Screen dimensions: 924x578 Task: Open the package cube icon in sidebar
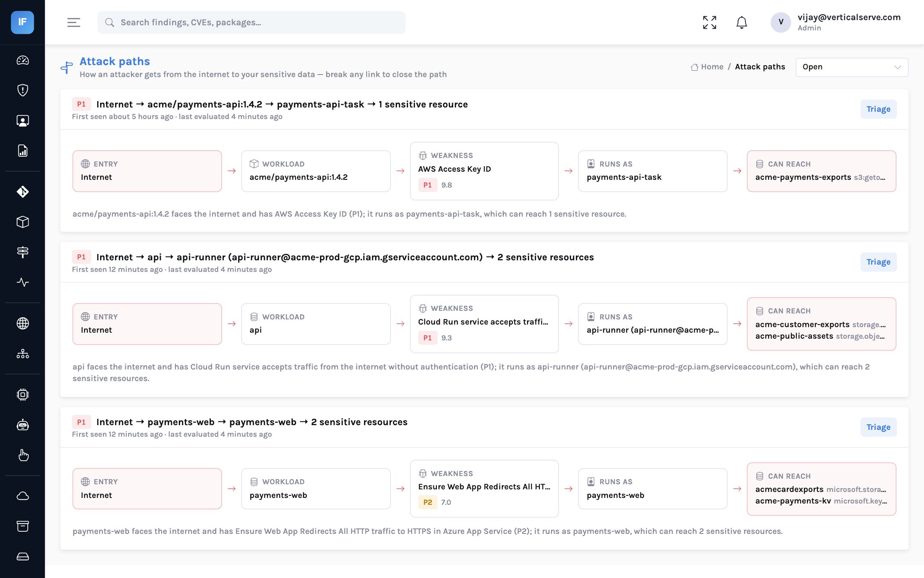(x=23, y=222)
